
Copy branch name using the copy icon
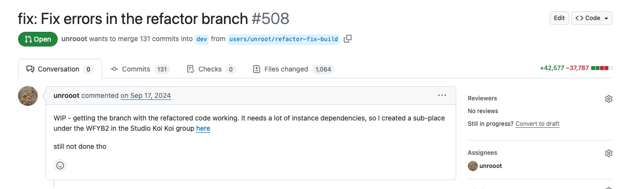(348, 39)
